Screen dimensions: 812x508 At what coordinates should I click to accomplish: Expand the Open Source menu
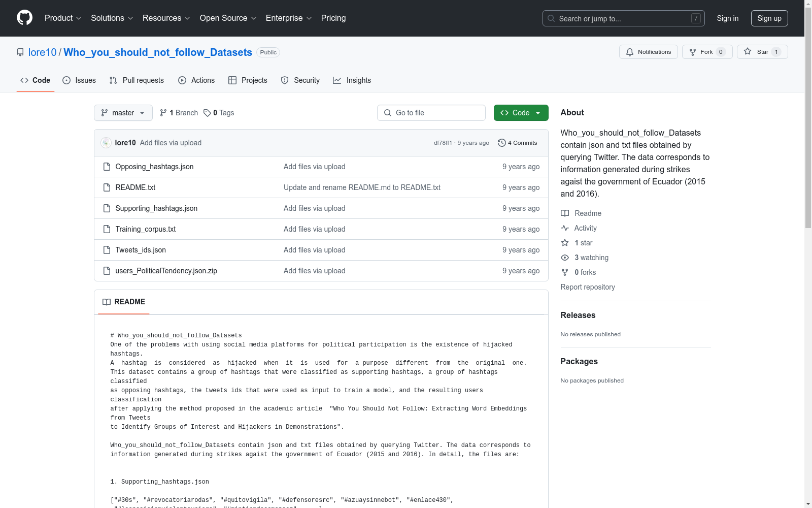[x=228, y=18]
